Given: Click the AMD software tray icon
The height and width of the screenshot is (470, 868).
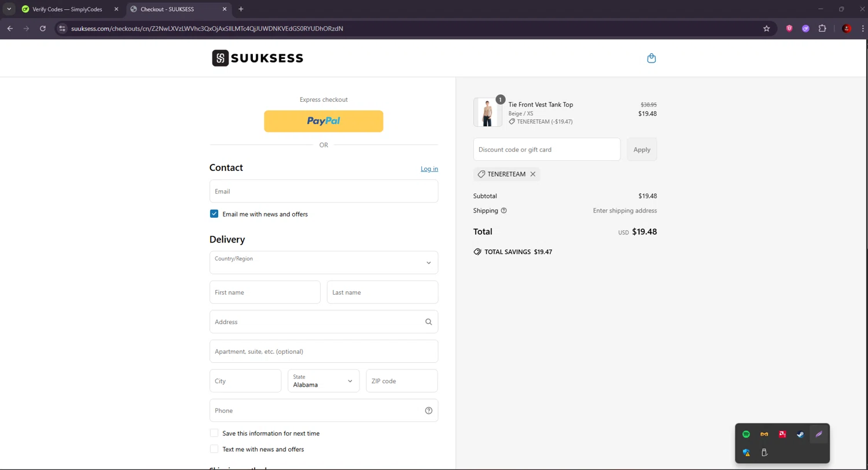Looking at the screenshot, I should [782, 434].
